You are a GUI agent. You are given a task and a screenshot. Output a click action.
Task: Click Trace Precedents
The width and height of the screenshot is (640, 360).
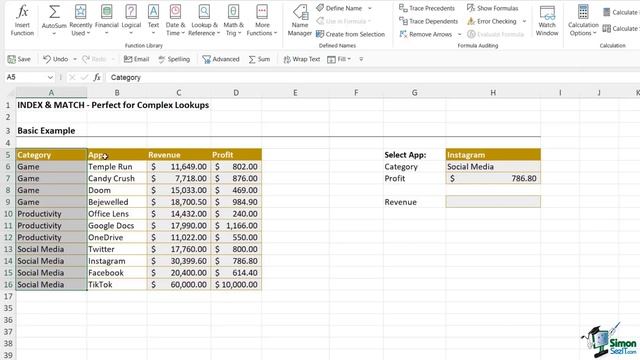coord(427,8)
